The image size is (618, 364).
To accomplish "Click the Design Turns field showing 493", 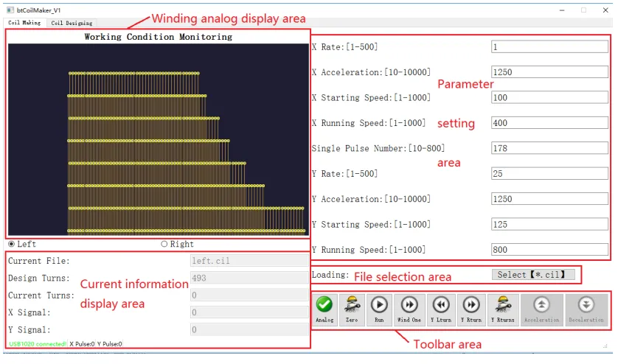I will click(x=249, y=278).
